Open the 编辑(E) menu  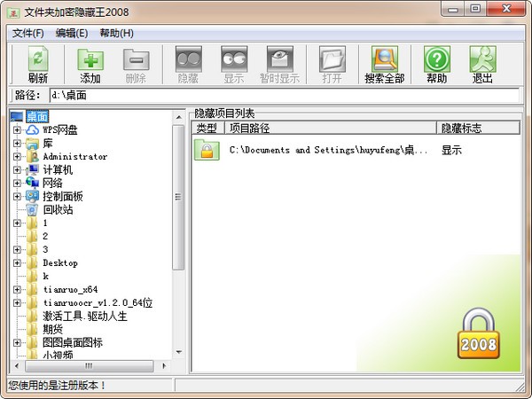pos(72,33)
